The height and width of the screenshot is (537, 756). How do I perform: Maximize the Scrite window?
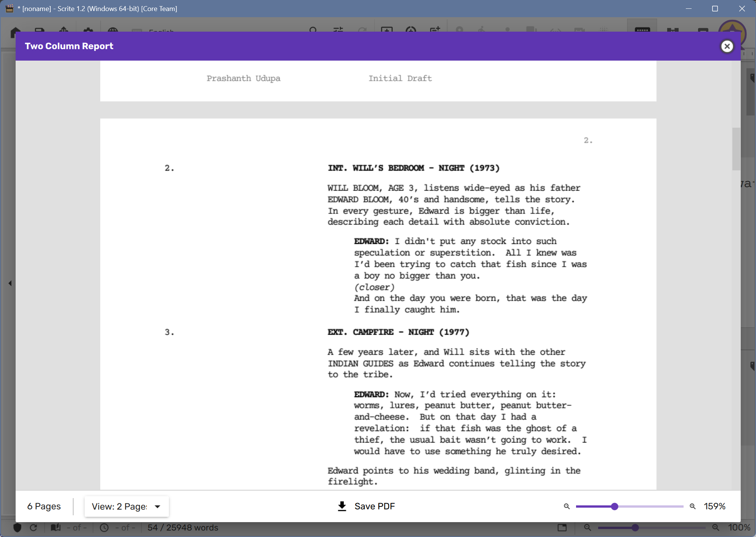pos(715,8)
